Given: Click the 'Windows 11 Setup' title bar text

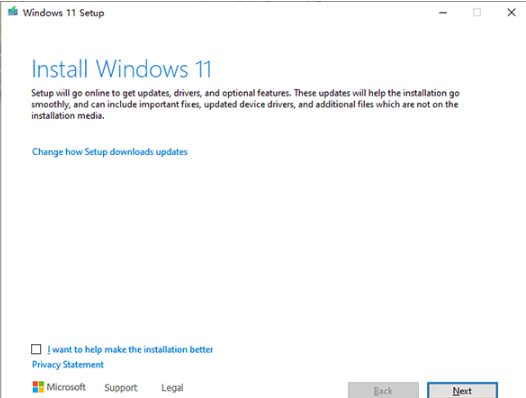Looking at the screenshot, I should 63,13.
